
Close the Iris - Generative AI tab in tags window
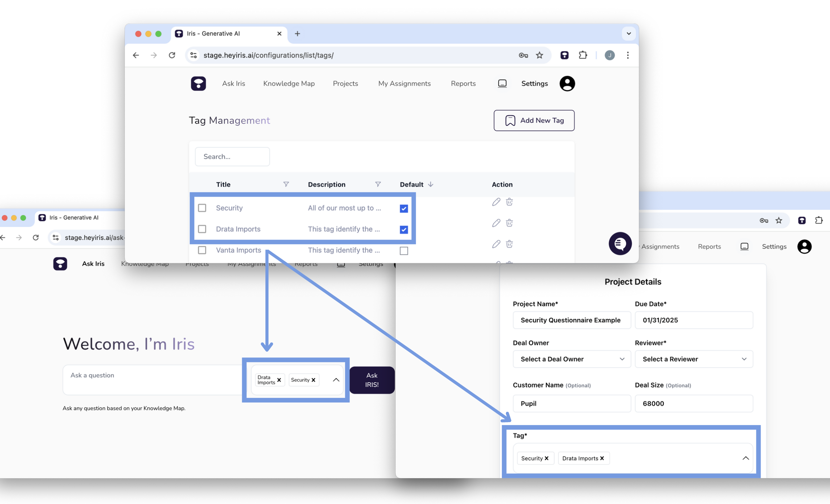[279, 34]
